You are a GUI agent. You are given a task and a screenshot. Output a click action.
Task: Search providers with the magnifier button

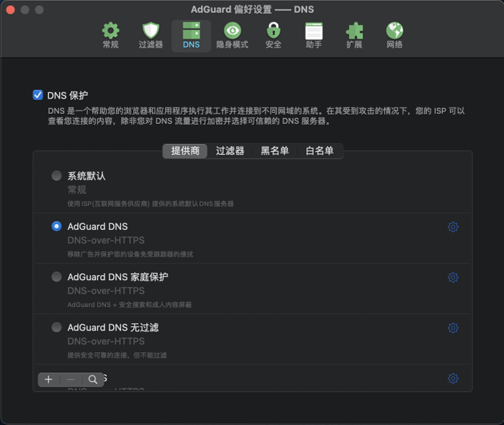[93, 380]
